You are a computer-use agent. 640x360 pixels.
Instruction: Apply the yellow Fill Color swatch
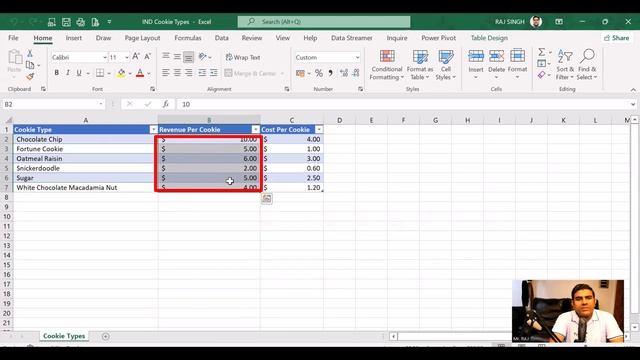click(121, 73)
